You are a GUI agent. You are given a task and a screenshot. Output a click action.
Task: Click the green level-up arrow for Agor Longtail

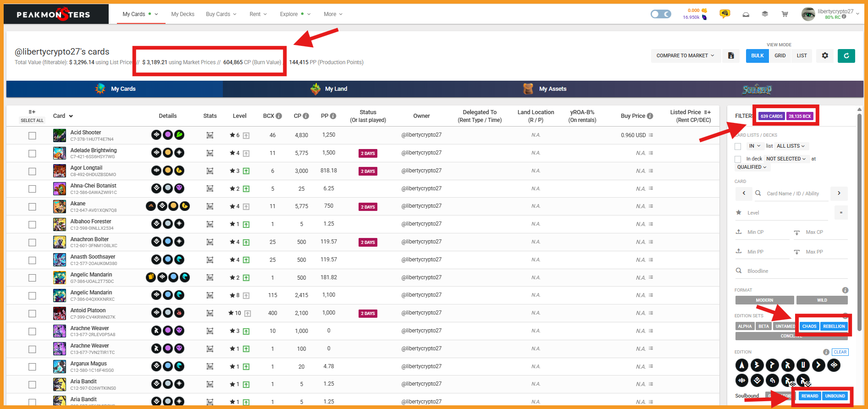click(x=246, y=171)
